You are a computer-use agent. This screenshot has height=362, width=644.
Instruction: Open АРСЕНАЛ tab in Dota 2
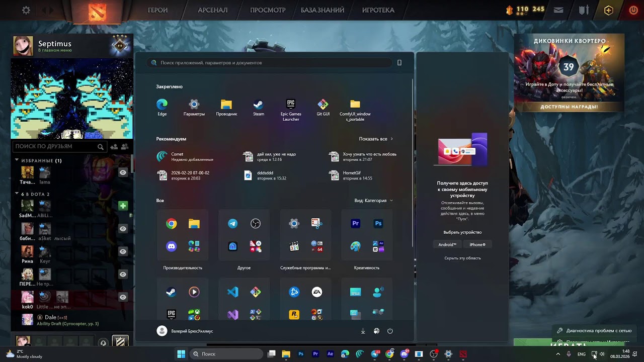[x=213, y=10]
